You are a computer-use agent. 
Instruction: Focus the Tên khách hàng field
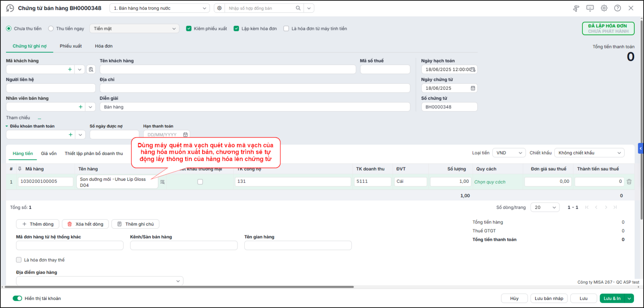[228, 69]
